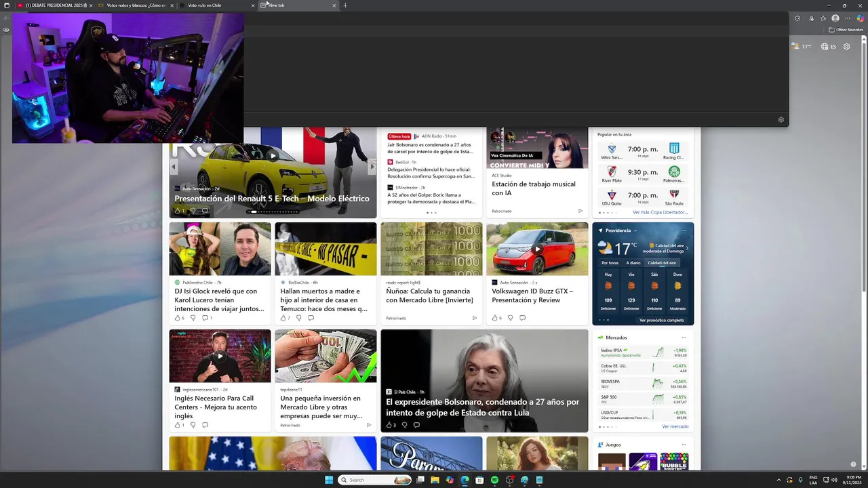Open comments on DJ Isi Glock article

point(206,318)
